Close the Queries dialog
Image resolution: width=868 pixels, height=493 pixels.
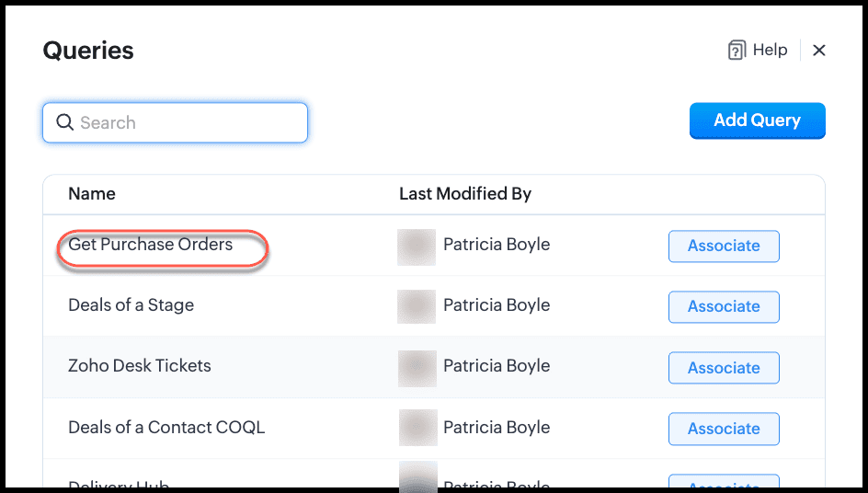point(819,51)
